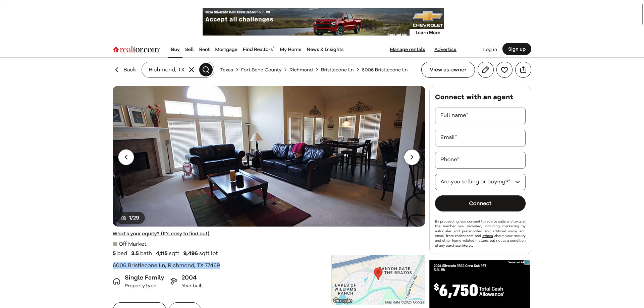This screenshot has height=308, width=644.
Task: Expand the selling or buying dropdown
Action: click(x=480, y=182)
